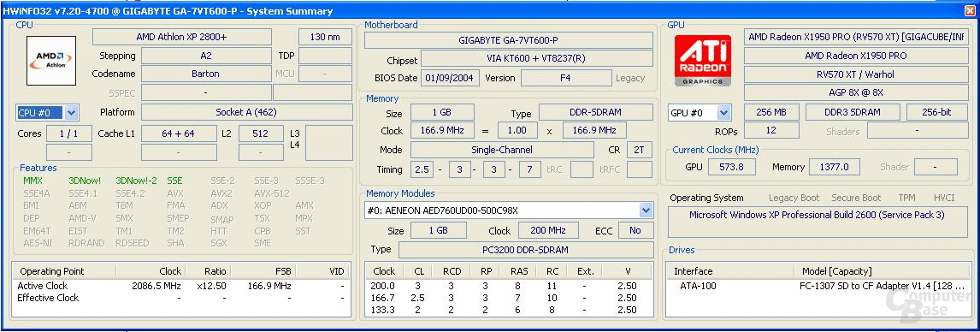Click the AMD Athlon XP 2800+ name field

182,37
